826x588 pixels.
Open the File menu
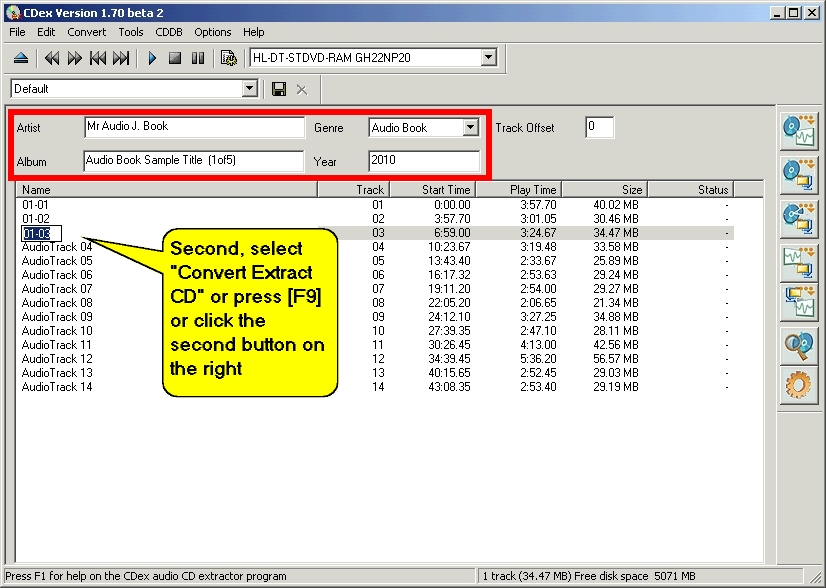tap(17, 32)
